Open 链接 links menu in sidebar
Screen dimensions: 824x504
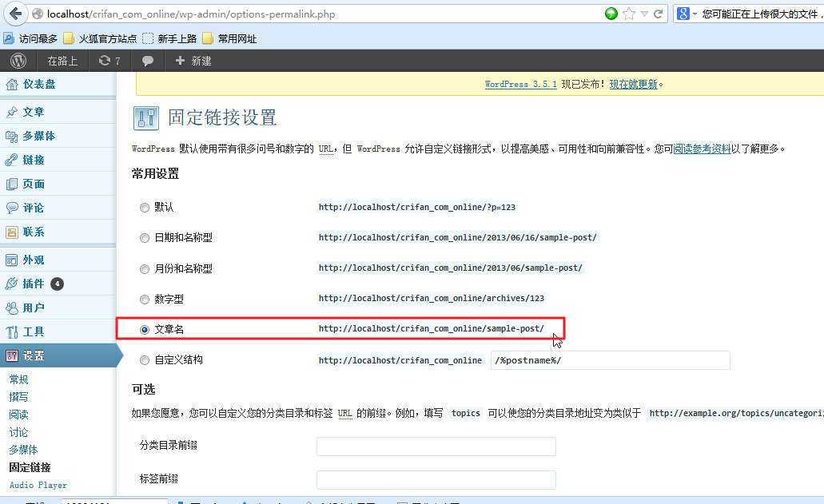pos(58,160)
